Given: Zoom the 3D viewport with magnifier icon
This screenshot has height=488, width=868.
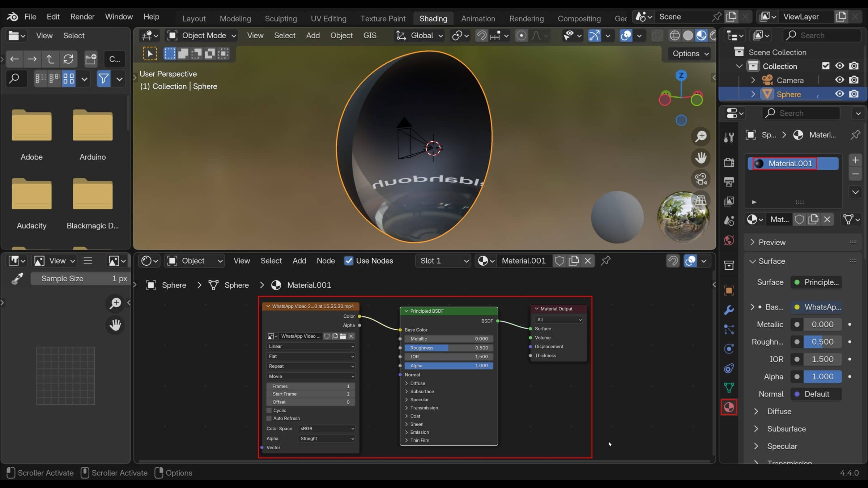Looking at the screenshot, I should click(x=701, y=136).
